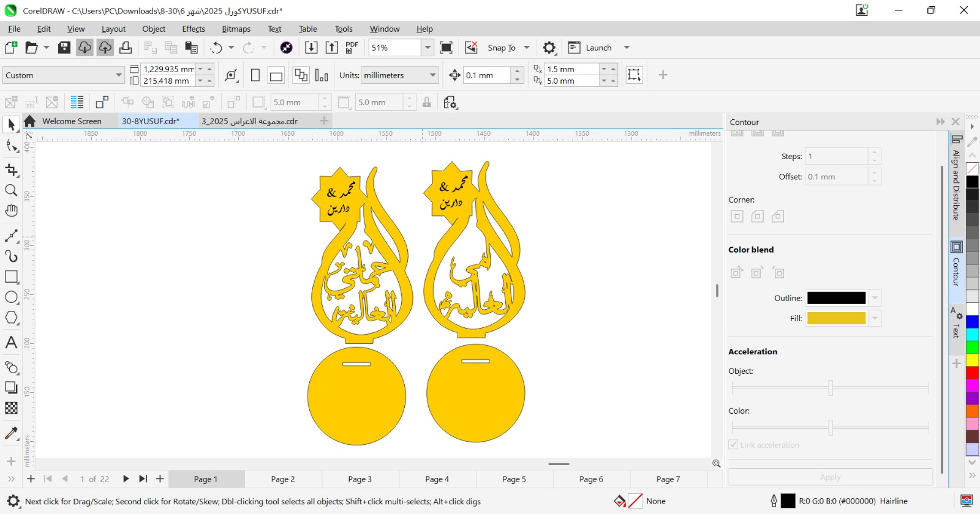Screen dimensions: 980x514
Task: Pick the Ellipse tool
Action: pos(11,297)
